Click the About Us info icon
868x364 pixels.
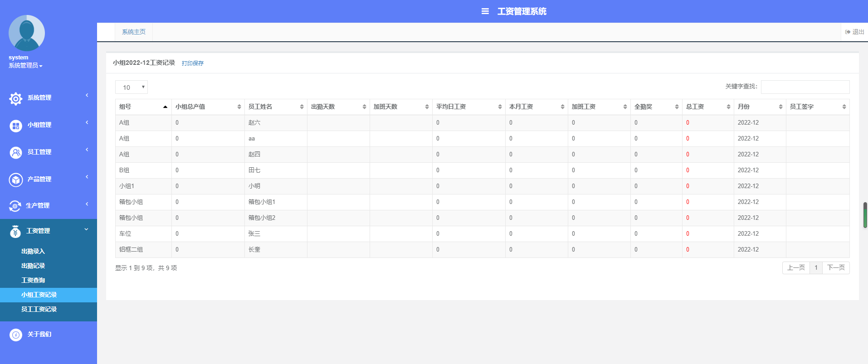(x=16, y=335)
